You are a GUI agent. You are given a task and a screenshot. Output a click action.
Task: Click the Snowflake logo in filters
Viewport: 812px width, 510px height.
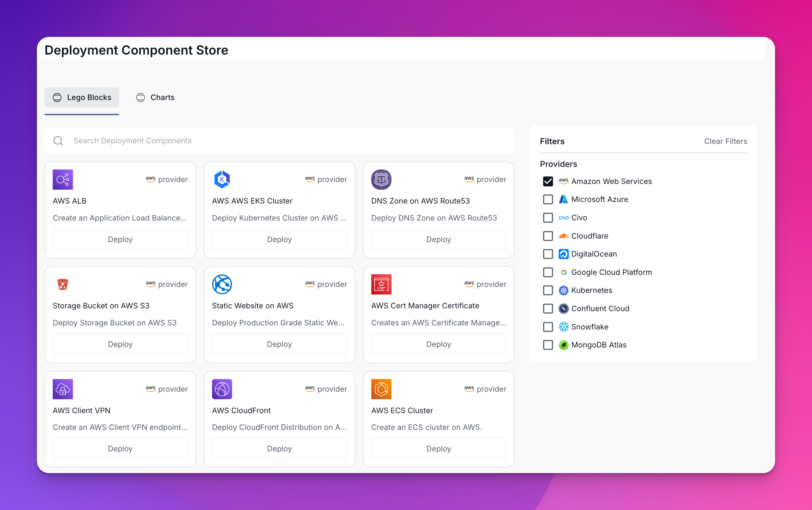coord(563,327)
